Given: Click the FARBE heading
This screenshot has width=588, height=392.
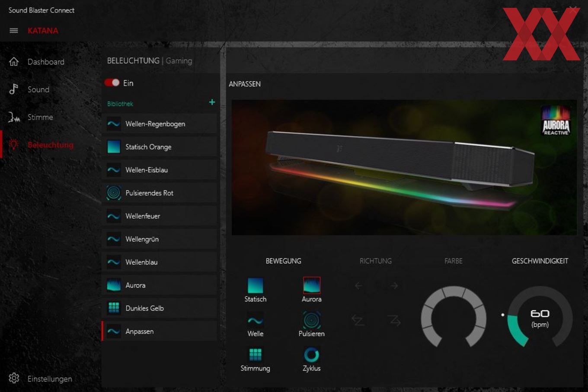Looking at the screenshot, I should click(454, 261).
